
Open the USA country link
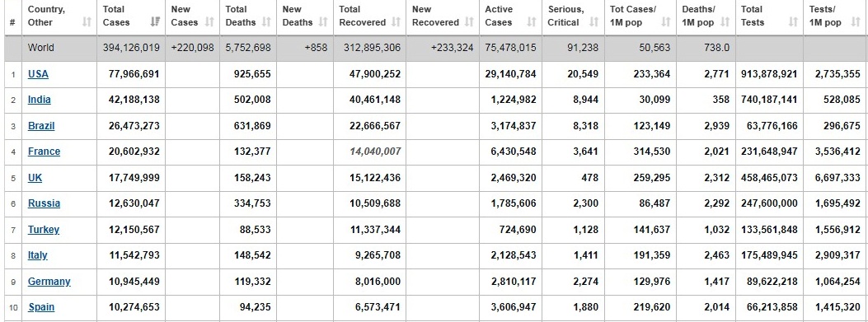[38, 73]
